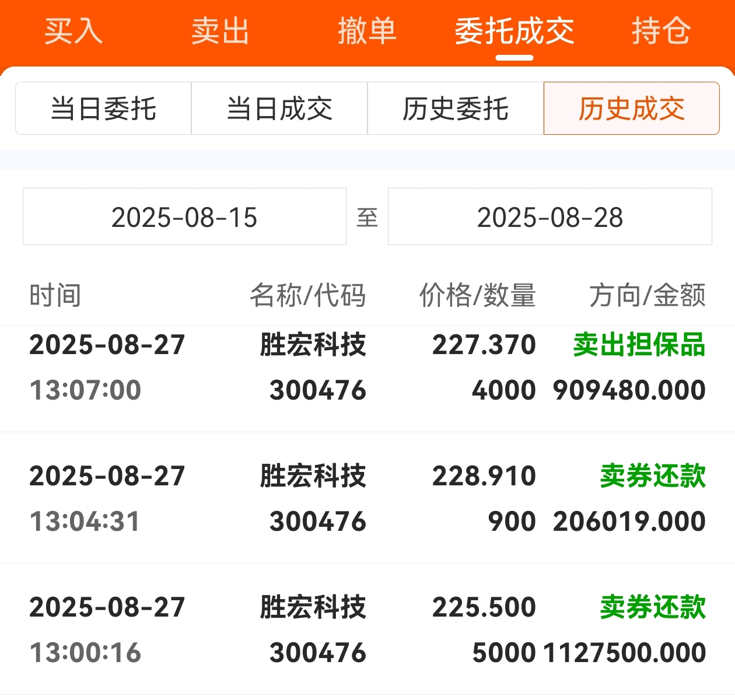Image resolution: width=735 pixels, height=700 pixels.
Task: Open the 13:07:00 trade record
Action: [x=367, y=379]
